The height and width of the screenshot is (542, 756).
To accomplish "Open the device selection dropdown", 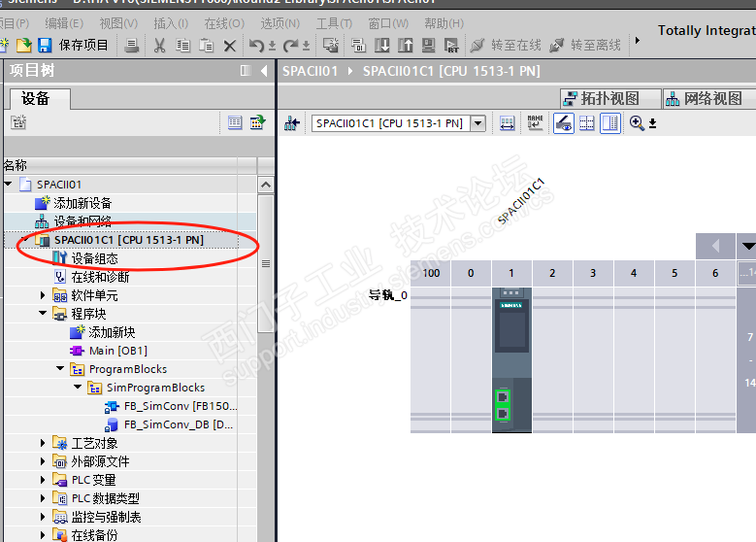I will click(477, 123).
